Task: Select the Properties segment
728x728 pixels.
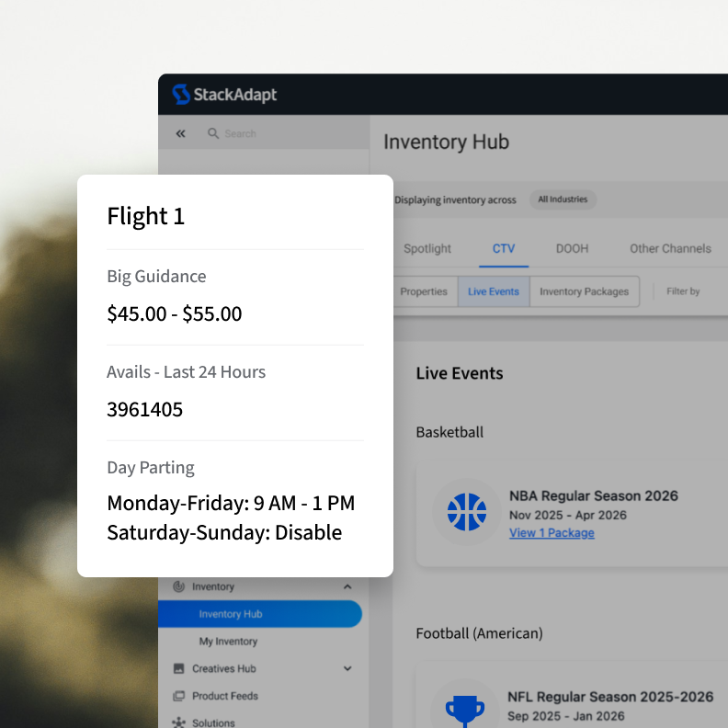Action: pyautogui.click(x=424, y=291)
